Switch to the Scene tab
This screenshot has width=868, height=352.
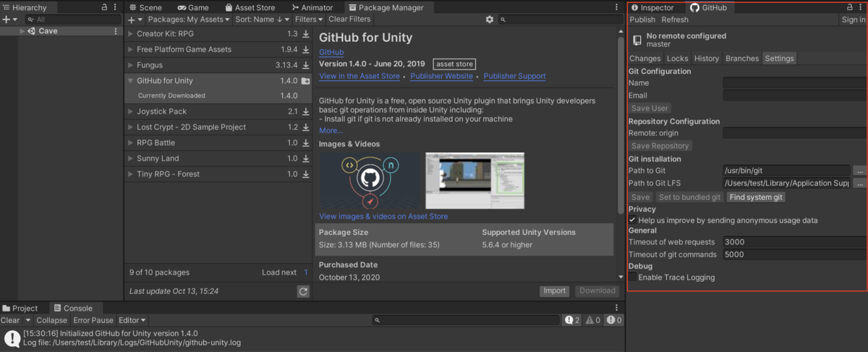145,7
